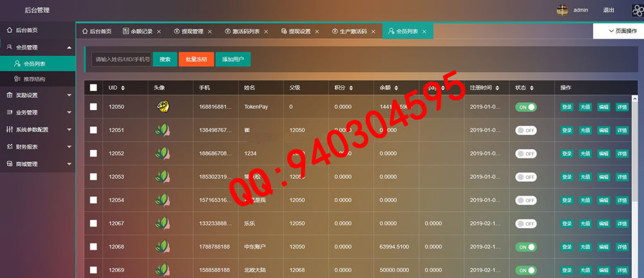Close the 提现管理 tab
The height and width of the screenshot is (278, 644).
[x=210, y=32]
